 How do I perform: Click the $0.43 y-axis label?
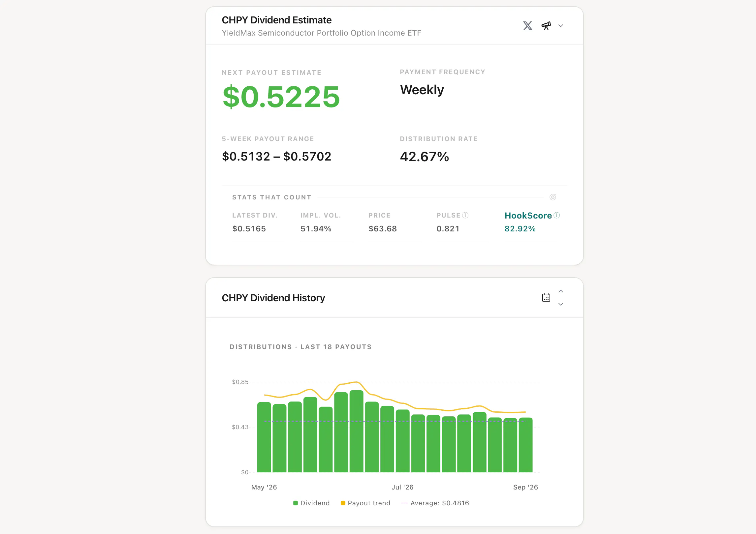[x=240, y=427]
